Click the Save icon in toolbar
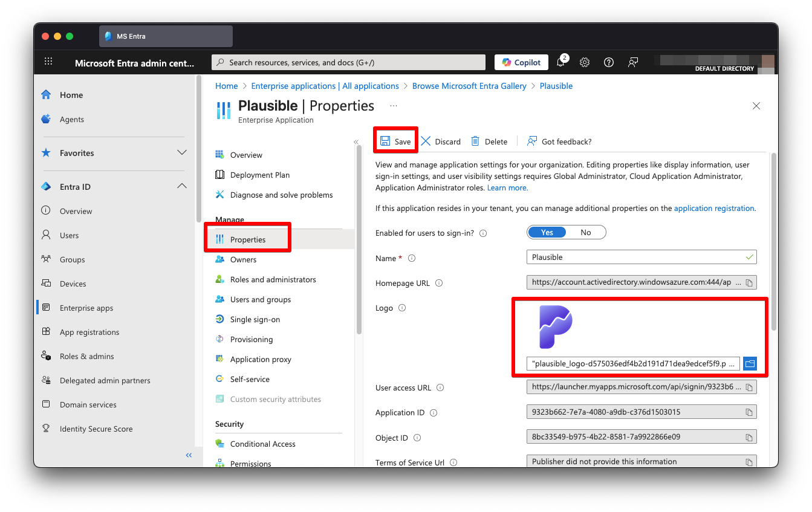The height and width of the screenshot is (512, 812). 385,141
